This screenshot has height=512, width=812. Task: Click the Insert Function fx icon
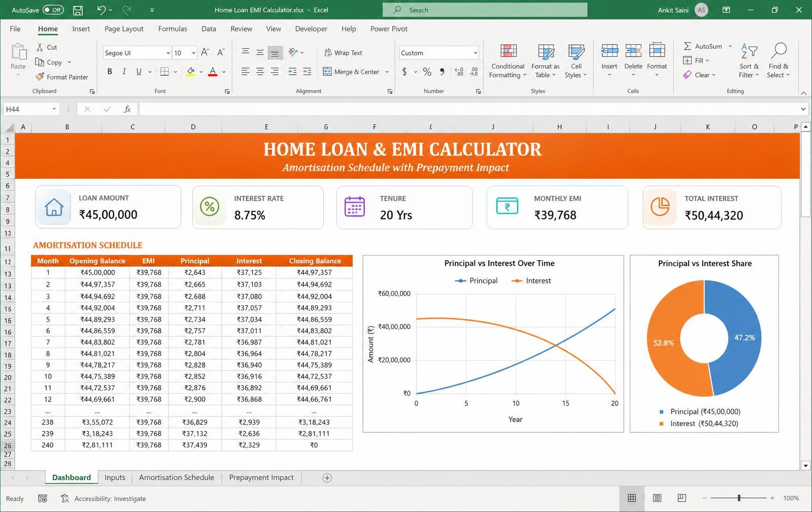point(127,109)
